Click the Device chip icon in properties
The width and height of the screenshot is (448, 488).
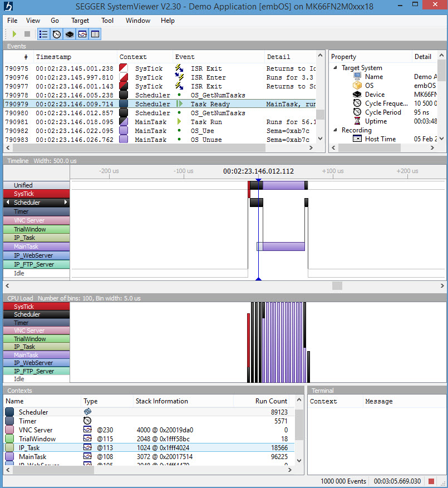(357, 94)
